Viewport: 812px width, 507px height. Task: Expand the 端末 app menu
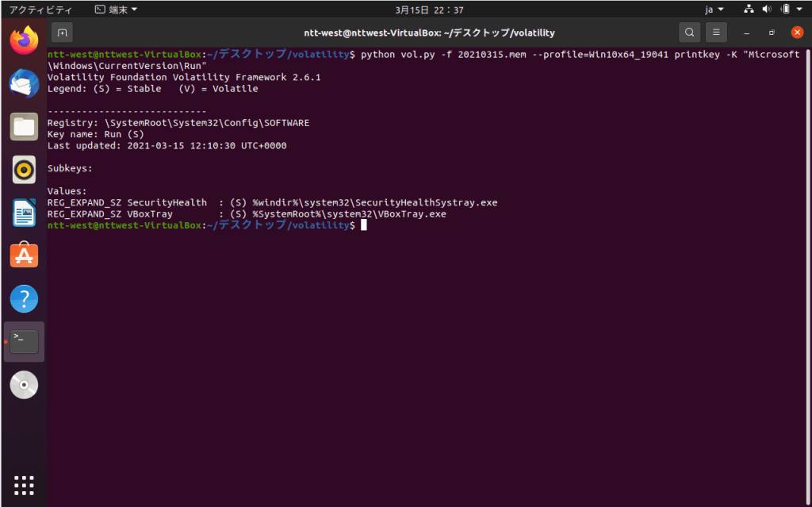pos(116,10)
